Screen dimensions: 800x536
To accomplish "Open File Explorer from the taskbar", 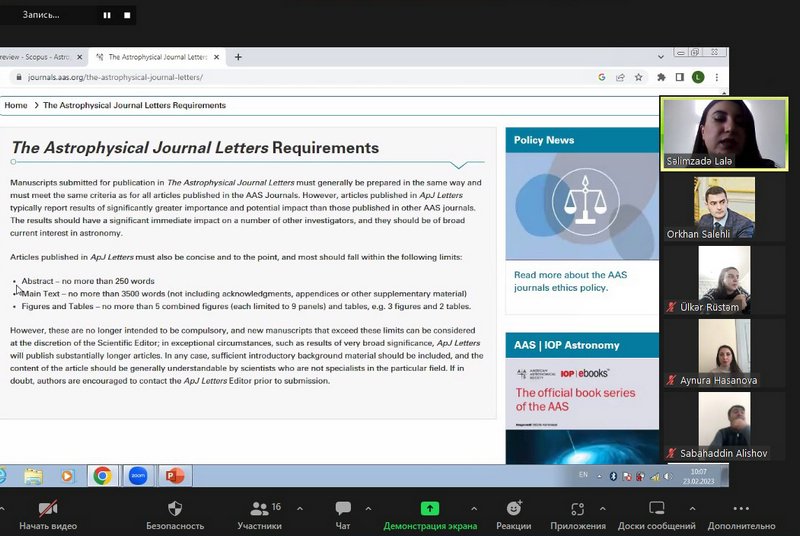I will [34, 476].
